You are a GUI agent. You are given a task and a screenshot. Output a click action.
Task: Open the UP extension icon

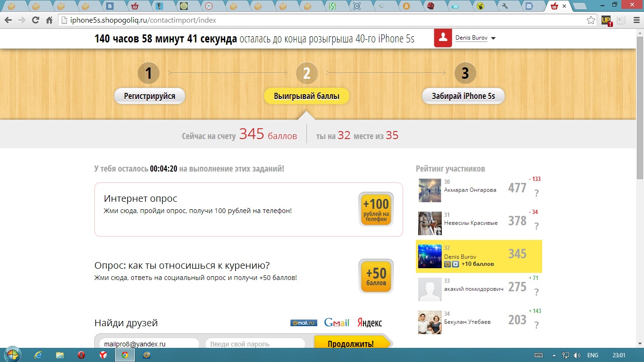(607, 20)
